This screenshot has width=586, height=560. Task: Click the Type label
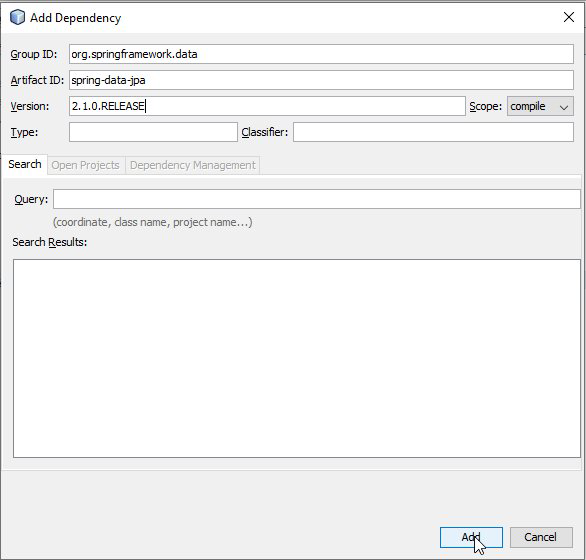(24, 132)
